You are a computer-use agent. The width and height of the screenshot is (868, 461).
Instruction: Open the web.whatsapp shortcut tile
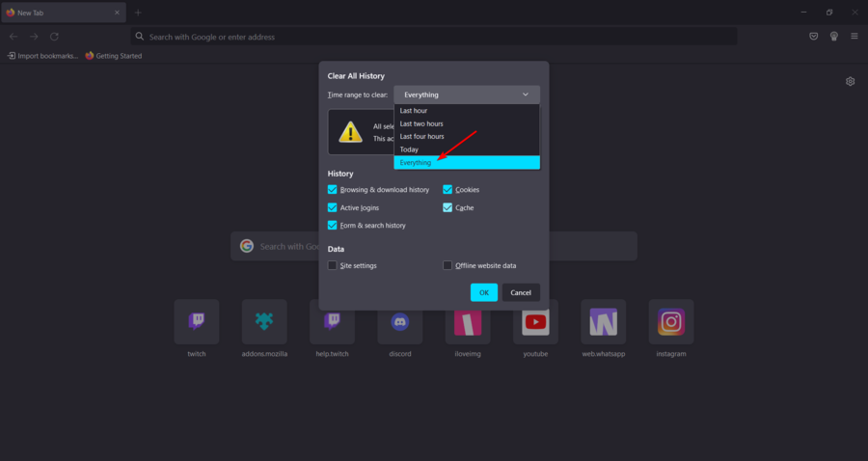click(603, 322)
